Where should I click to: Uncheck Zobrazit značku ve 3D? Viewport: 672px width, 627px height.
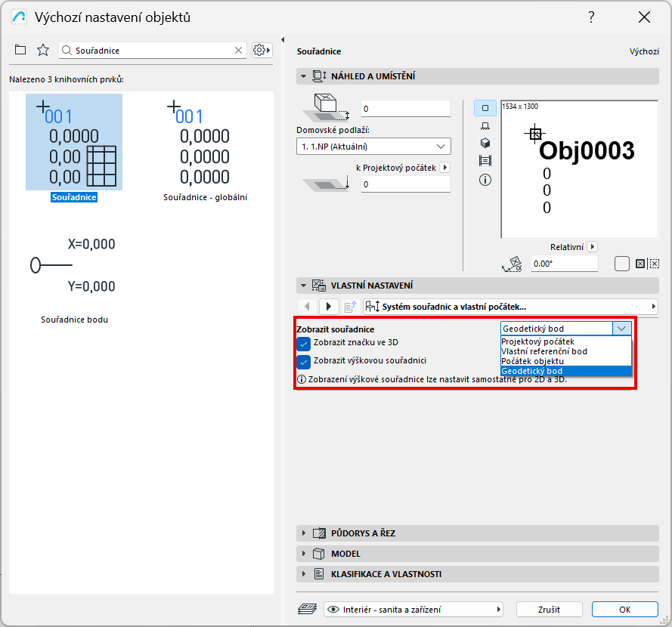click(x=303, y=344)
